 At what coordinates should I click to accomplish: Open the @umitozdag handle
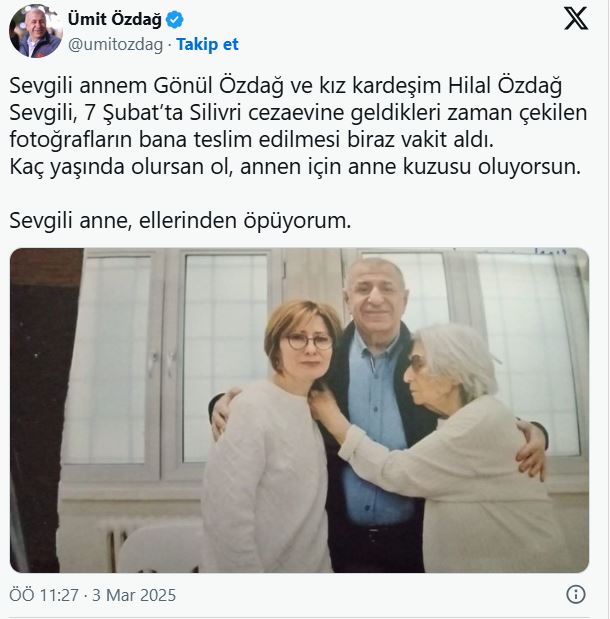pyautogui.click(x=115, y=45)
